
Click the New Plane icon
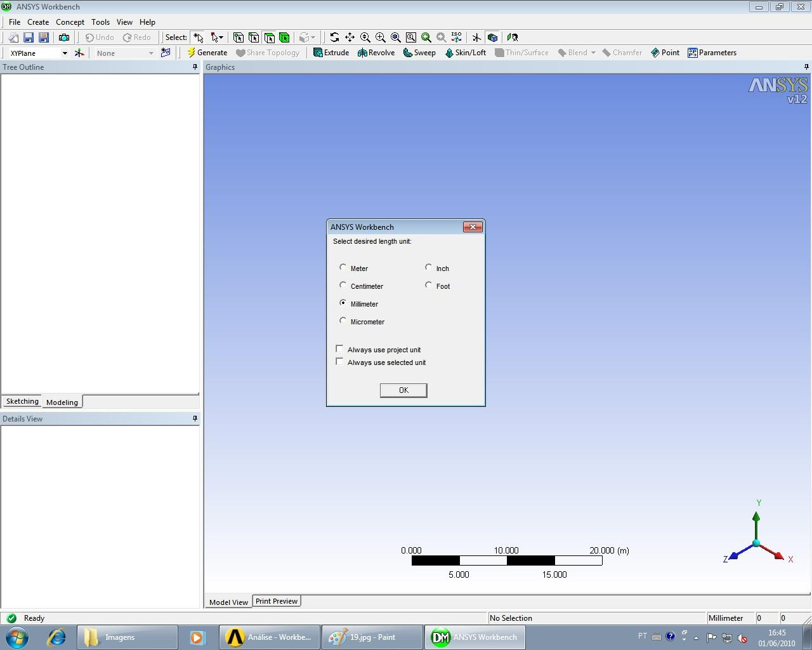point(79,53)
